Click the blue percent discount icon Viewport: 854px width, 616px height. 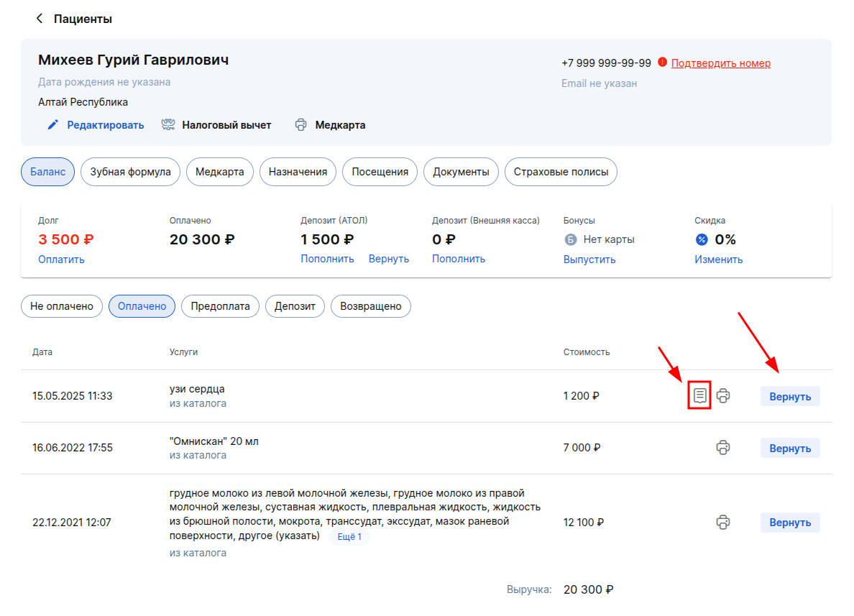click(702, 239)
